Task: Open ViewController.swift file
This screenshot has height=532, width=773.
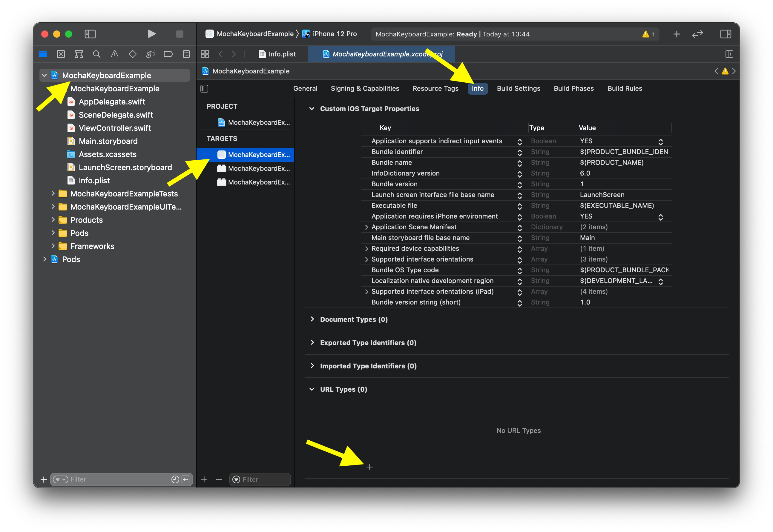Action: click(x=115, y=128)
